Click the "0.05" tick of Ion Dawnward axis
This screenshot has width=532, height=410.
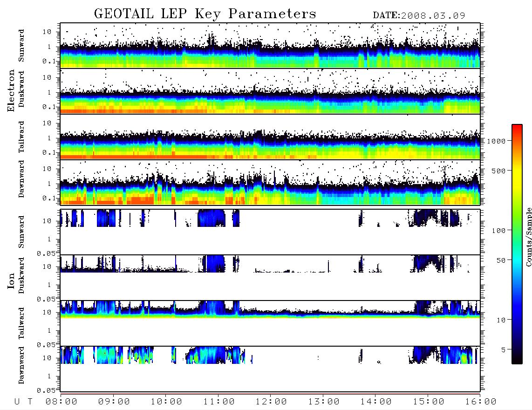click(x=46, y=390)
